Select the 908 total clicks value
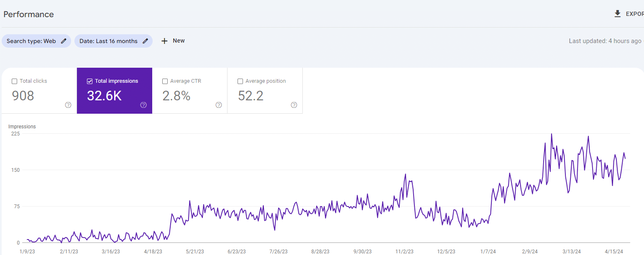Screen dimensions: 644x255 tap(23, 96)
